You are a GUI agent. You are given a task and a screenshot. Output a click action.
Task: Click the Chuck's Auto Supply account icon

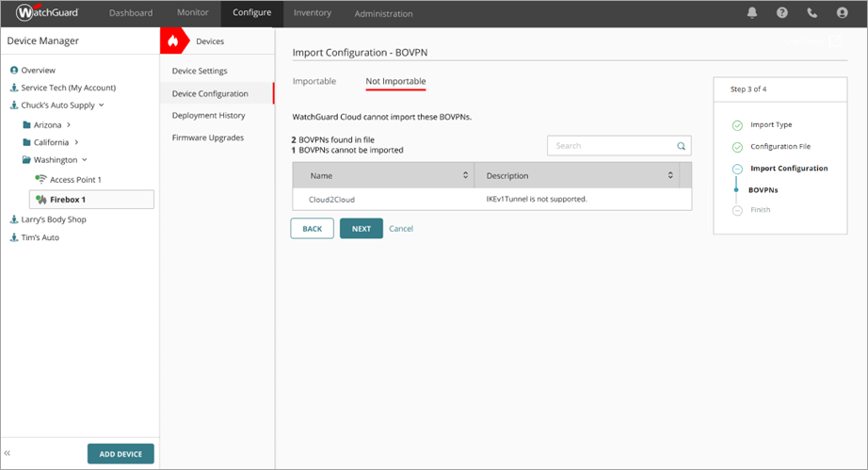coord(14,105)
